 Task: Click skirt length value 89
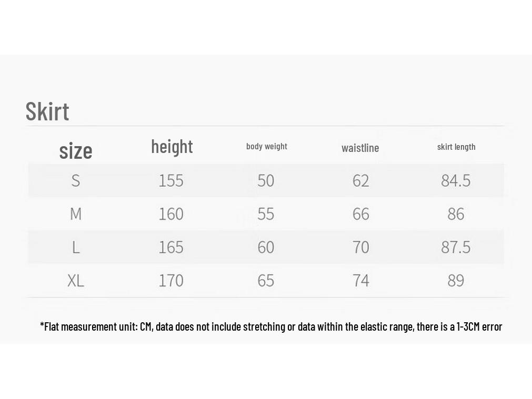click(456, 281)
